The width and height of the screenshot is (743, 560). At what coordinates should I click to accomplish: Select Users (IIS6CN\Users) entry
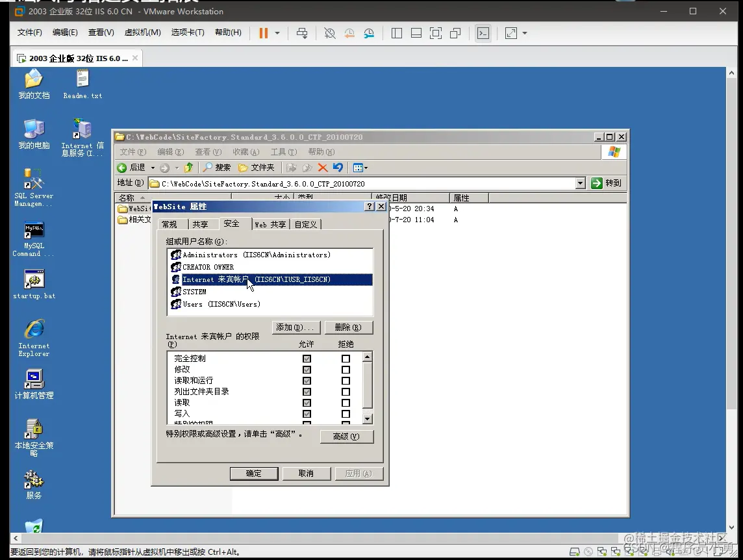221,304
